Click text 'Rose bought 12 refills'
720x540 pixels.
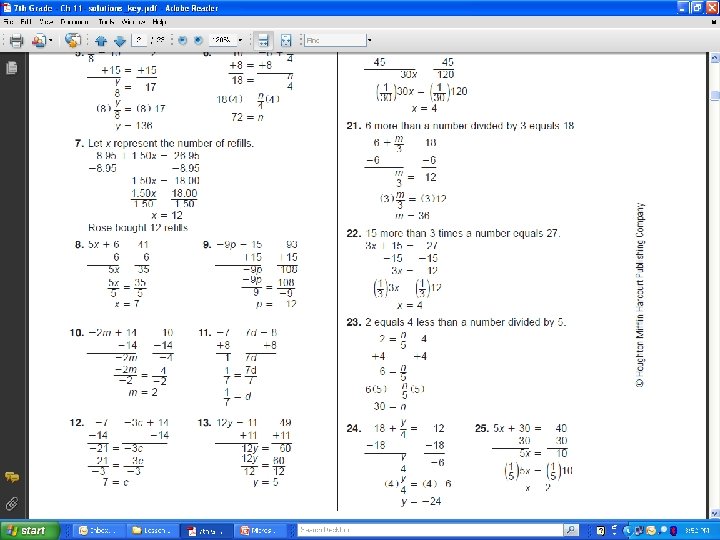(138, 228)
